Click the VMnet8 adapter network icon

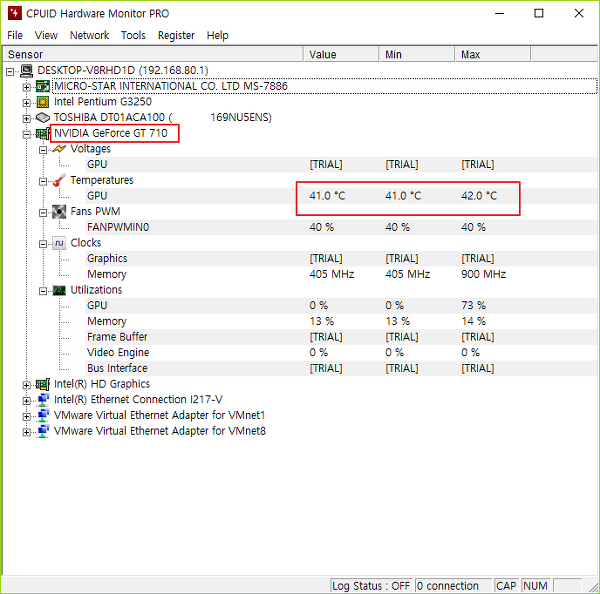pos(42,431)
